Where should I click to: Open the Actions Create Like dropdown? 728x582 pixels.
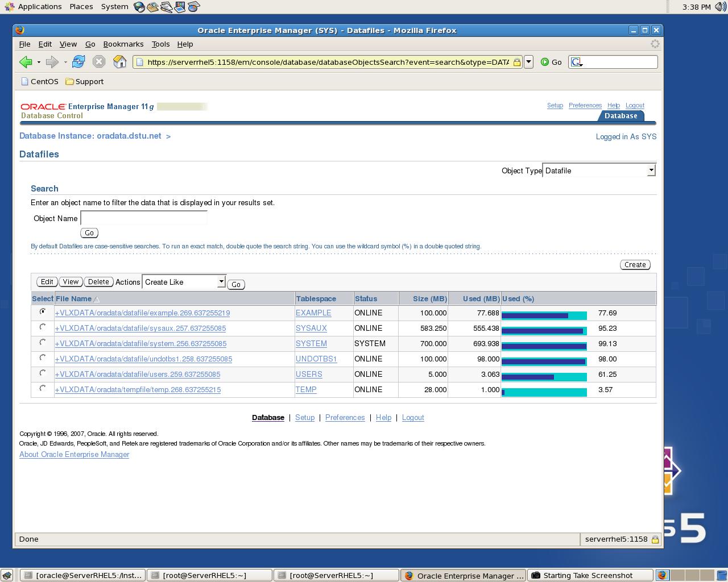184,282
